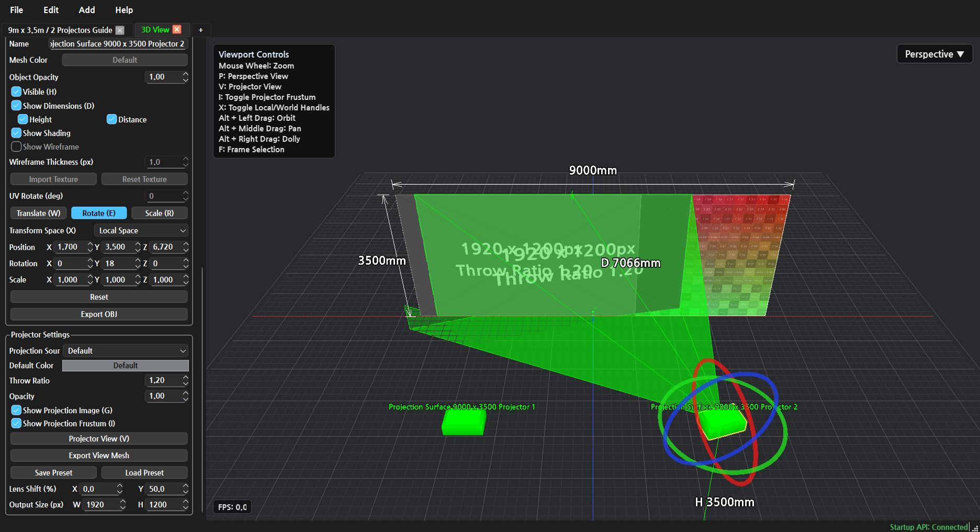Add a new tab with plus button
Image resolution: width=980 pixels, height=532 pixels.
pos(200,30)
